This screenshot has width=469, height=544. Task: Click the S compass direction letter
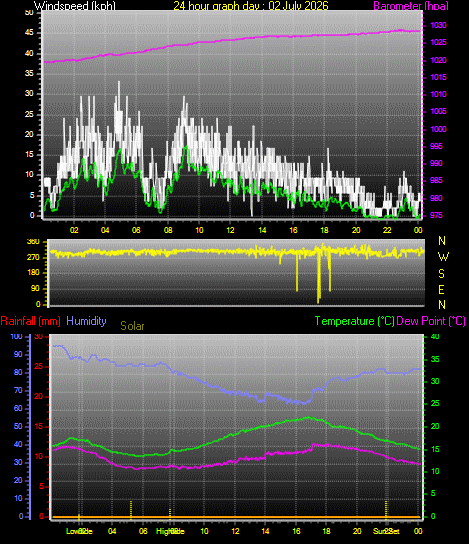coord(441,274)
